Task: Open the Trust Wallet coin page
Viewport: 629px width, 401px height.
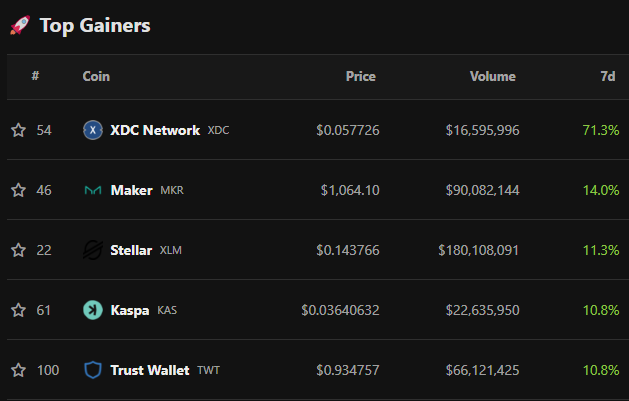Action: pos(150,370)
